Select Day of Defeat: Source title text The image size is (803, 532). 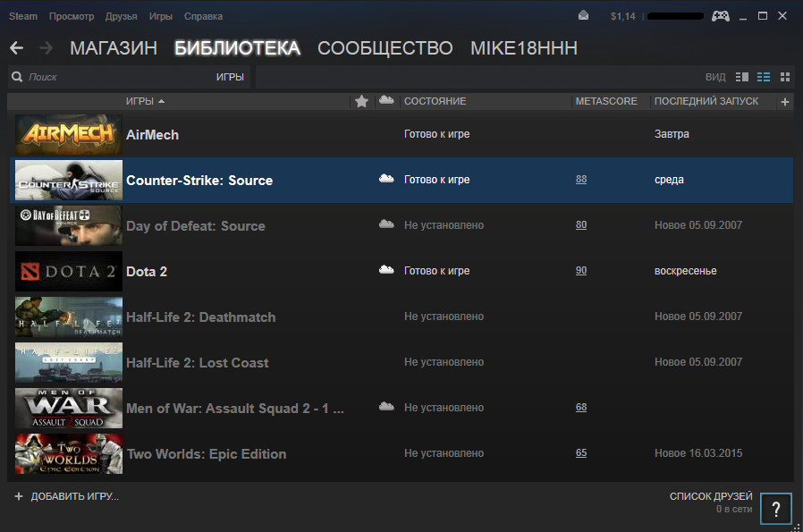196,226
